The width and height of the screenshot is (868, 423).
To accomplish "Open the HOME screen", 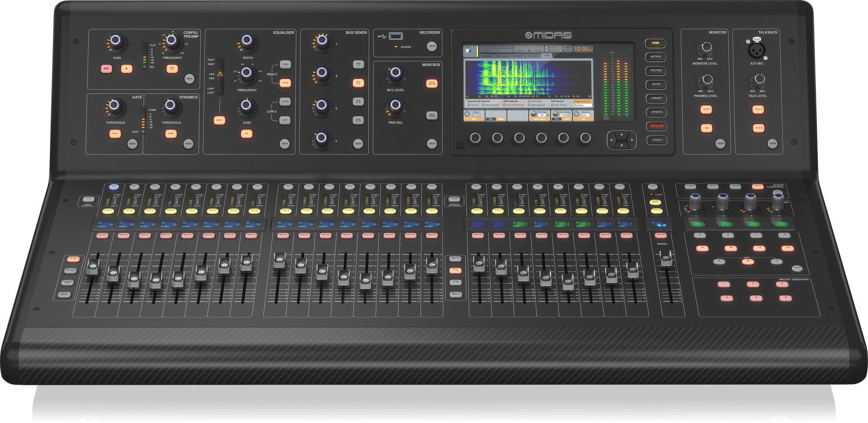I will 656,43.
